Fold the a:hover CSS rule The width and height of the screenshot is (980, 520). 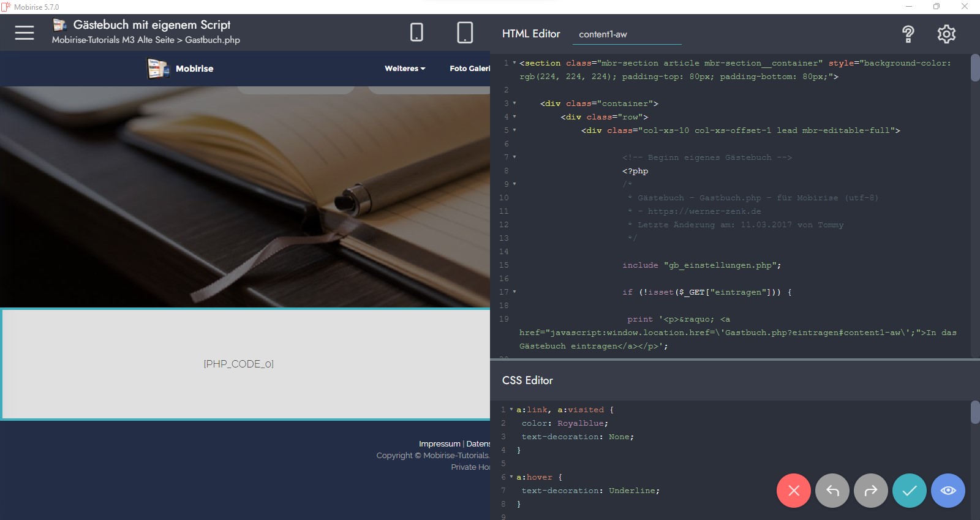[511, 477]
